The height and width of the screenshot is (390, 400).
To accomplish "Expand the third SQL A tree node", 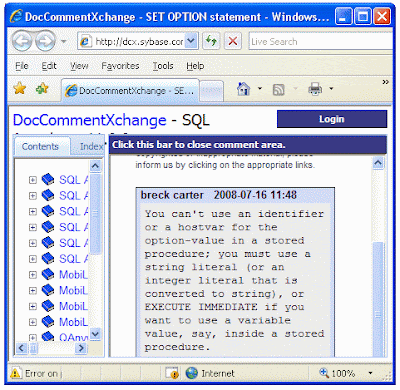I will point(33,212).
